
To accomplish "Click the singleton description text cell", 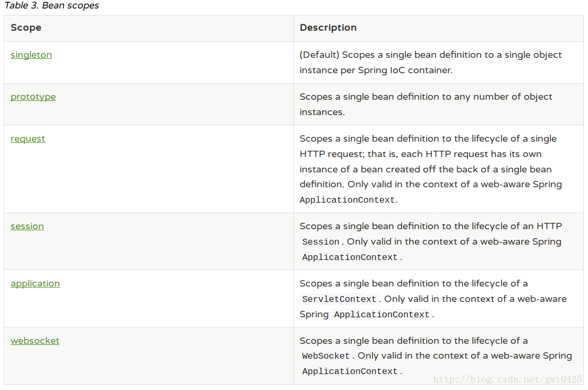I will point(430,63).
